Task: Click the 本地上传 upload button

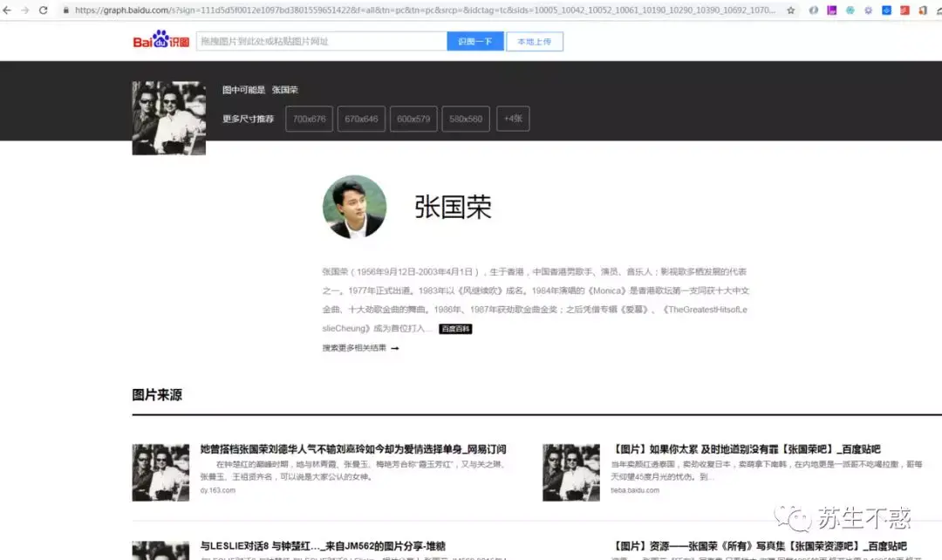Action: click(535, 41)
